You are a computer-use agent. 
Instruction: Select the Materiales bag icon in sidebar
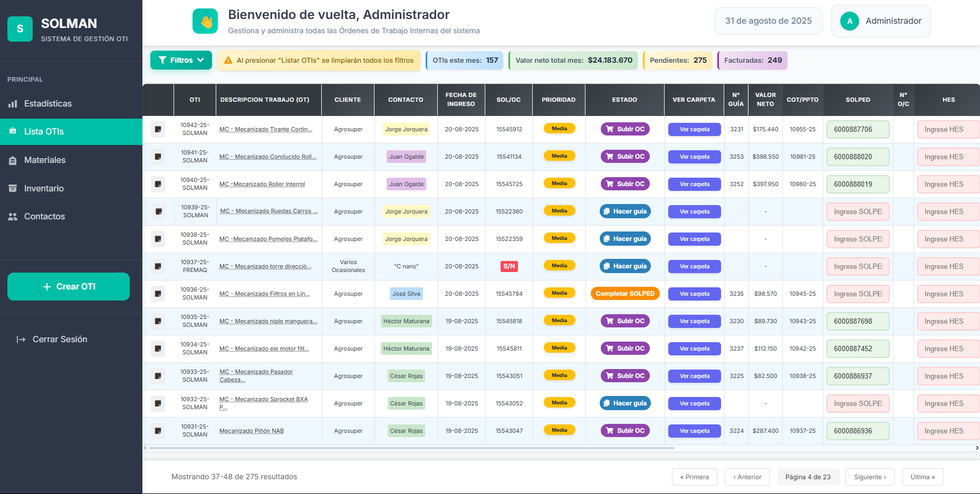coord(13,160)
